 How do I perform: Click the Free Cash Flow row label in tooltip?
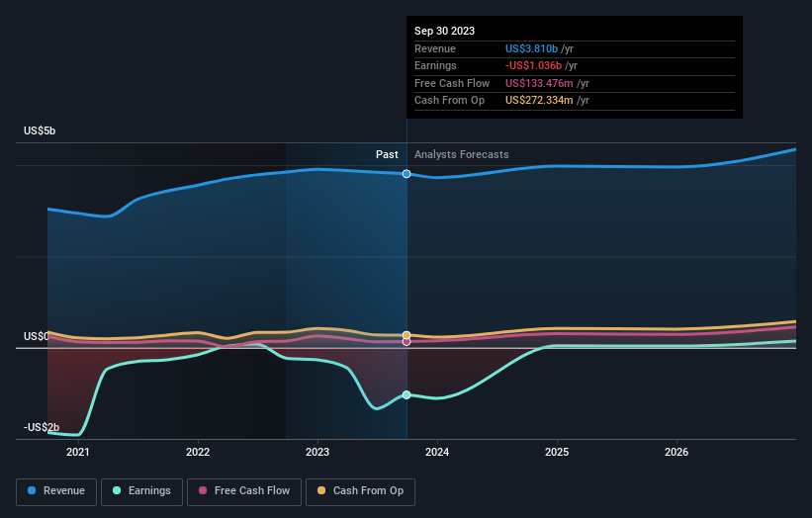point(452,83)
